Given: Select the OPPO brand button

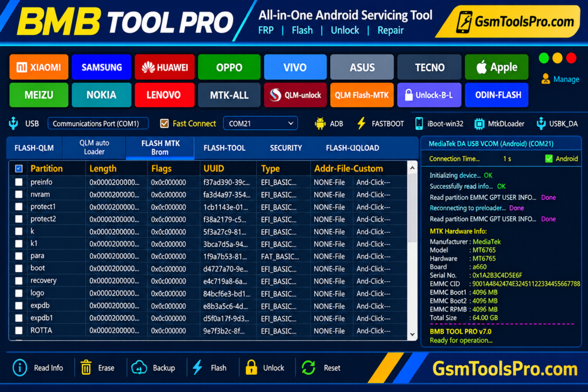Looking at the screenshot, I should click(x=229, y=67).
